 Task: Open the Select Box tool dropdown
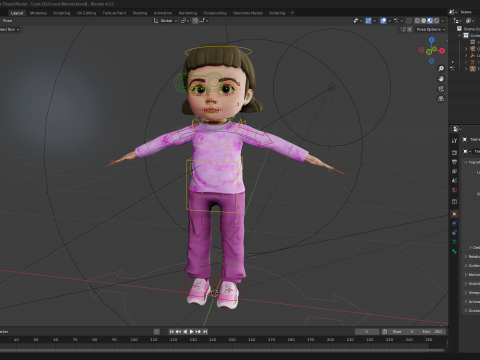(x=10, y=29)
